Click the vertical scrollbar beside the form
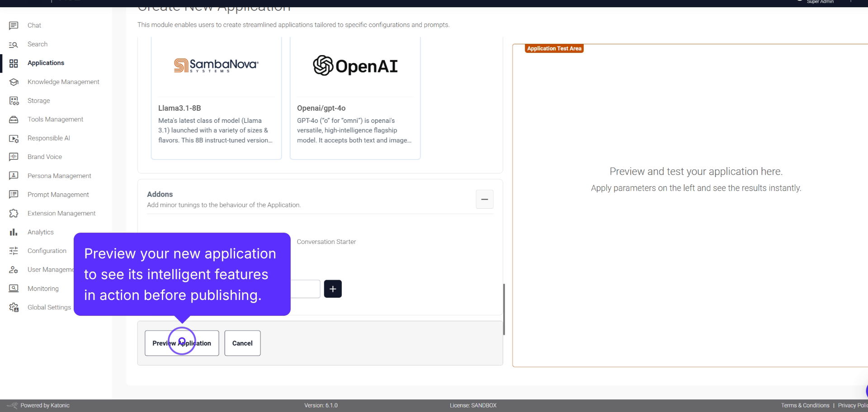Viewport: 868px width, 412px height. click(x=505, y=307)
